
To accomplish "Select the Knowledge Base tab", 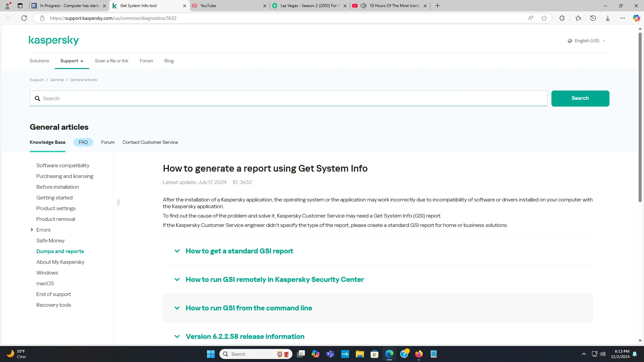I will [47, 142].
